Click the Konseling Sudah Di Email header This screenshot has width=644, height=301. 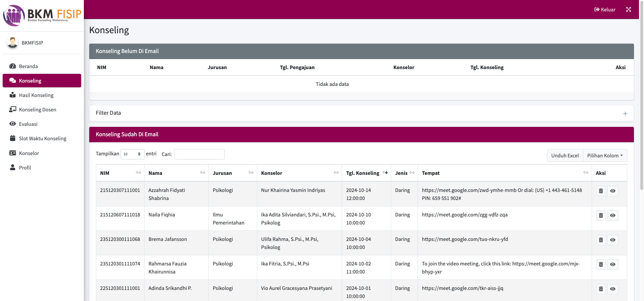(x=362, y=134)
